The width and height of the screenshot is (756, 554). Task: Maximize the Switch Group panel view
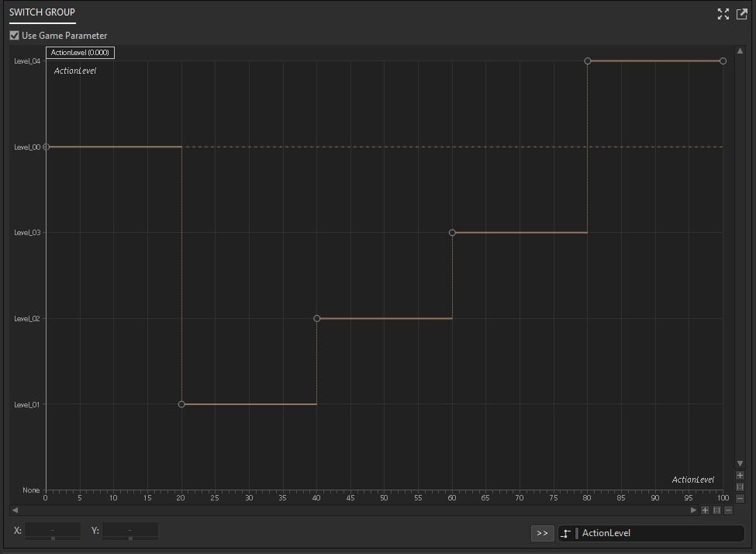click(x=723, y=13)
